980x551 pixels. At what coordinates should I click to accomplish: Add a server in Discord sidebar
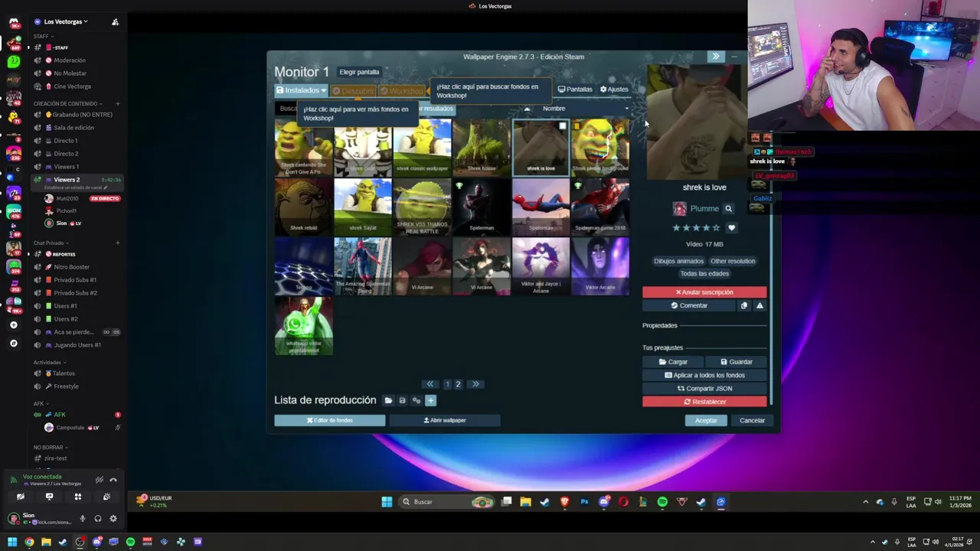[x=13, y=325]
